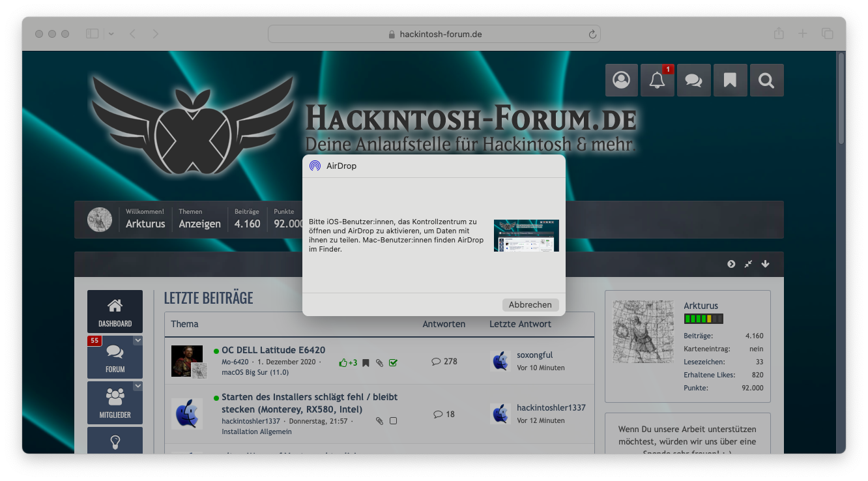Image resolution: width=868 pixels, height=481 pixels.
Task: Toggle the Safari sidebar button
Action: pos(93,34)
